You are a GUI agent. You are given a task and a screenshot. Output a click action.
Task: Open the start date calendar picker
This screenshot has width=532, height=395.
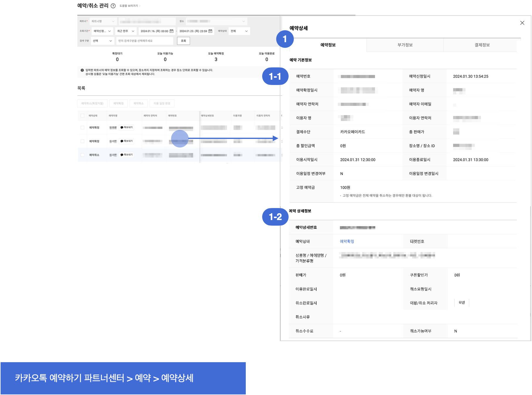click(172, 31)
